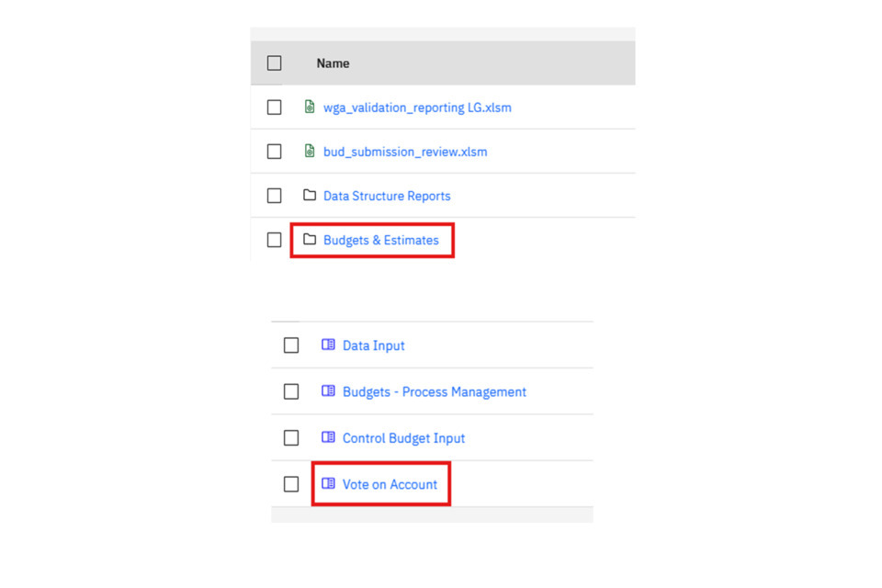
Task: Select the Data Structure Reports row checkbox
Action: point(274,196)
